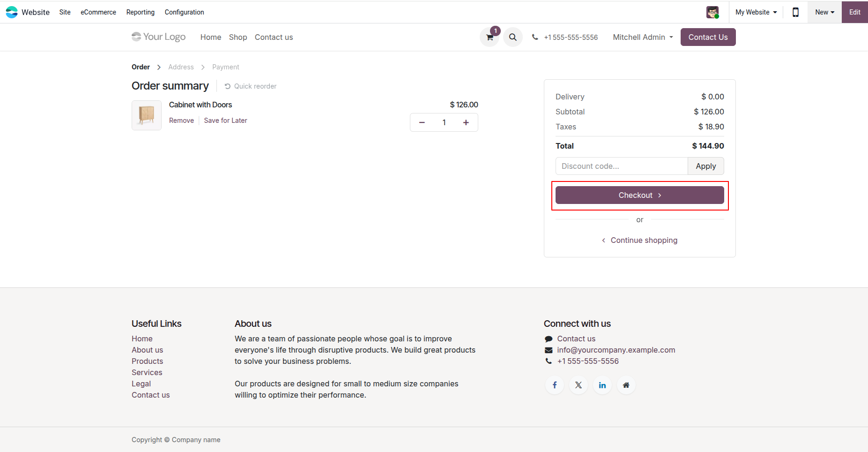Open My Website dropdown

click(x=756, y=12)
